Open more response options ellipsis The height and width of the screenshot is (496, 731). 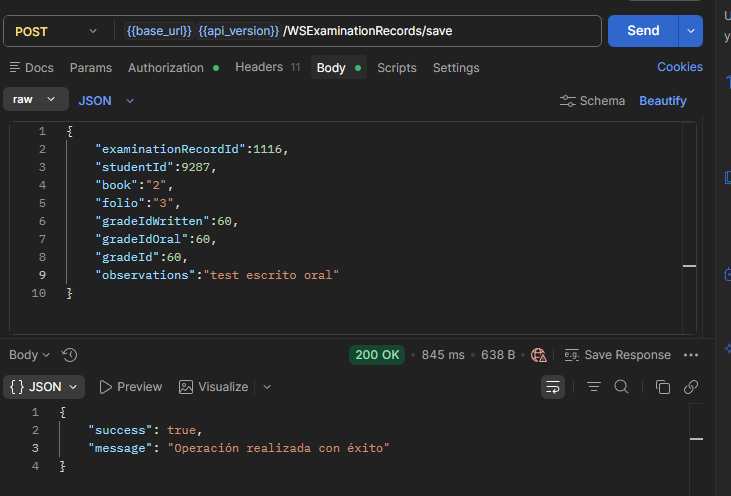[x=690, y=355]
